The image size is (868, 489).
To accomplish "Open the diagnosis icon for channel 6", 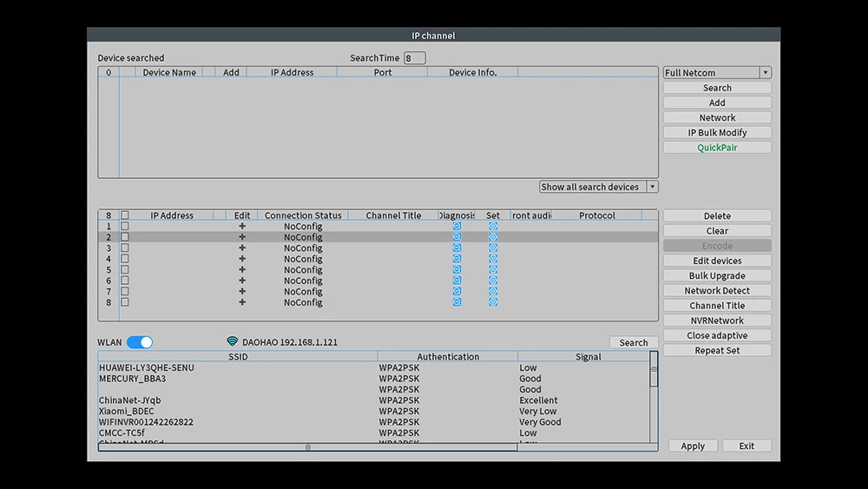I will point(457,281).
